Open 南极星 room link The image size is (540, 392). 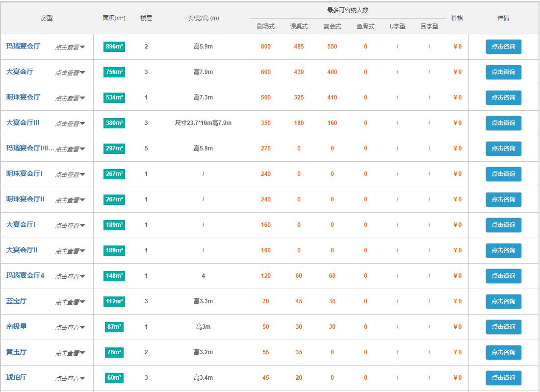[16, 326]
